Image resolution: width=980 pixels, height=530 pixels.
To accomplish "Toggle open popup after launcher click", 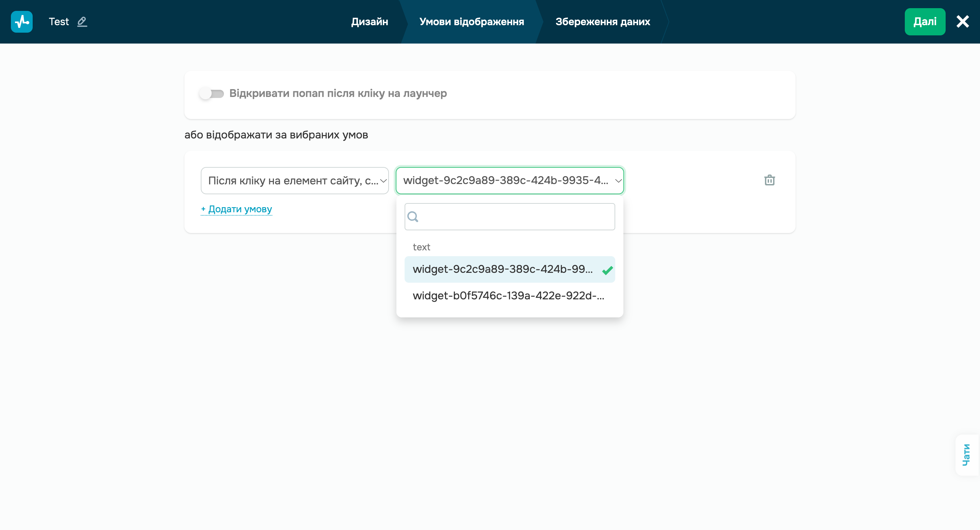I will tap(212, 94).
